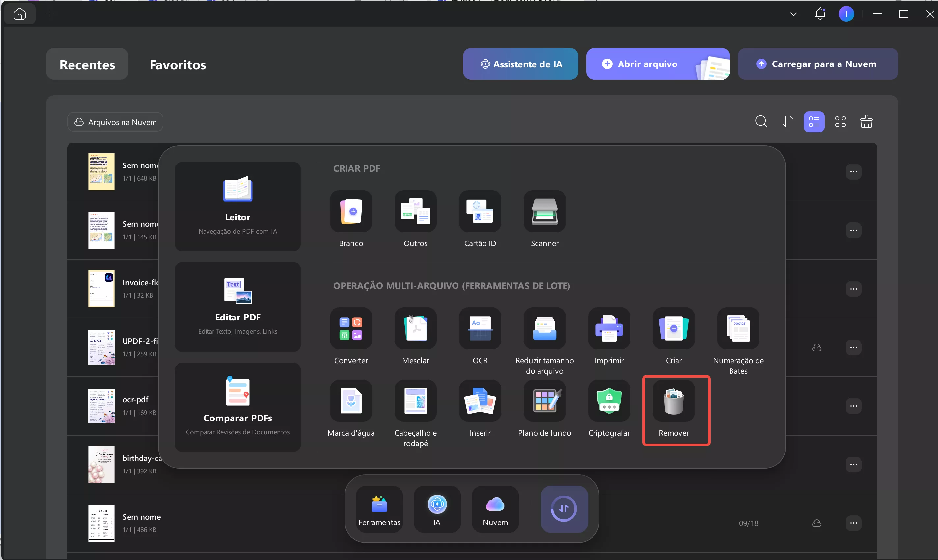This screenshot has height=560, width=938.
Task: Select the Mesclar merge tool
Action: point(415,328)
